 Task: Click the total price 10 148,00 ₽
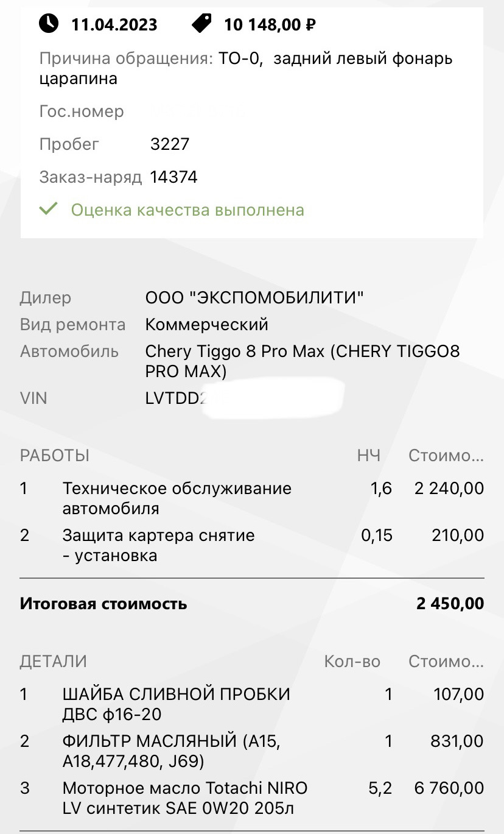point(270,24)
